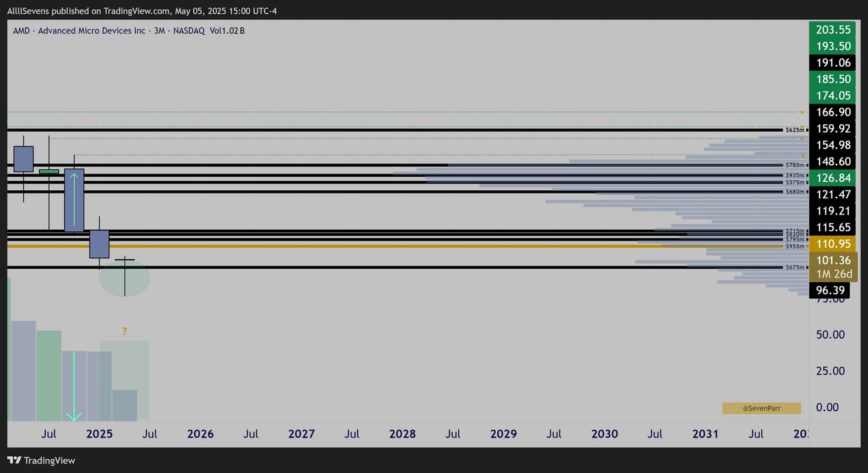
Task: Click the green 126.84 price label
Action: (x=833, y=178)
